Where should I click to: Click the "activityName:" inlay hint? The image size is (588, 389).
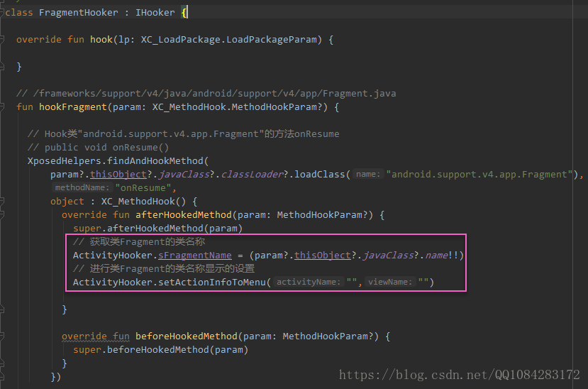[x=309, y=282]
